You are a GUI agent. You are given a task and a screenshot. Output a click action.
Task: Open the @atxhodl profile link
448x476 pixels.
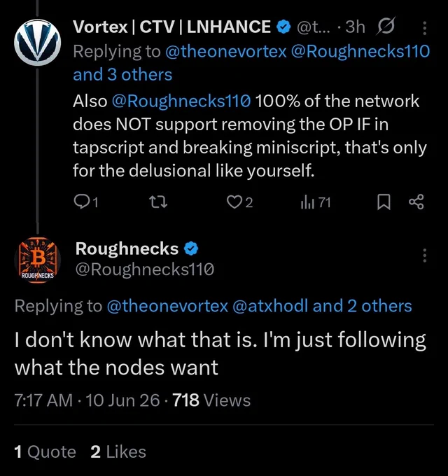click(270, 306)
